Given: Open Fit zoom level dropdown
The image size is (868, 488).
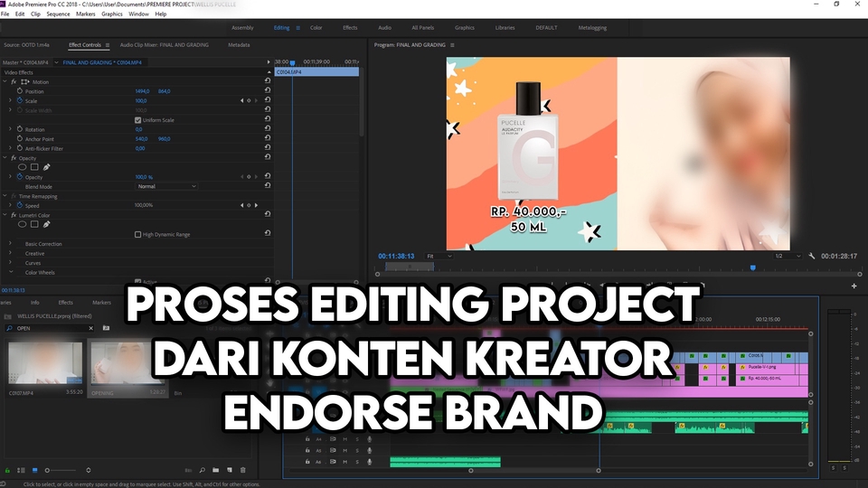Looking at the screenshot, I should (439, 256).
